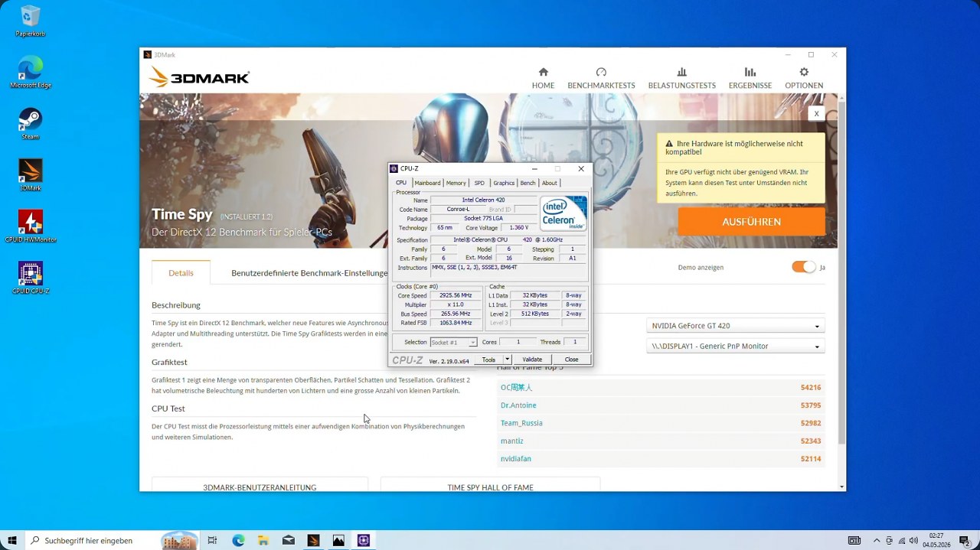Image resolution: width=980 pixels, height=550 pixels.
Task: Open CPUID CPU-Z desktop icon
Action: (x=31, y=278)
